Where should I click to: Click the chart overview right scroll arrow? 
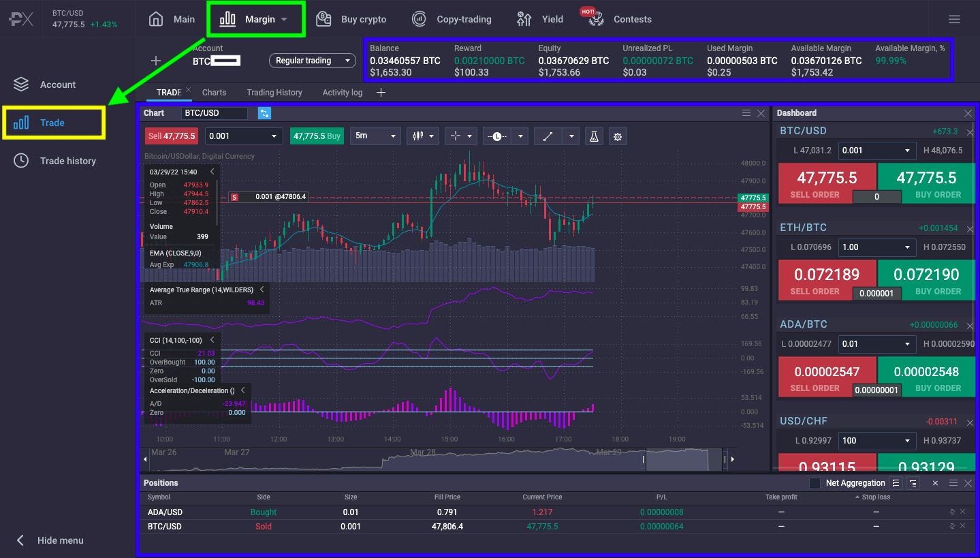click(x=732, y=460)
